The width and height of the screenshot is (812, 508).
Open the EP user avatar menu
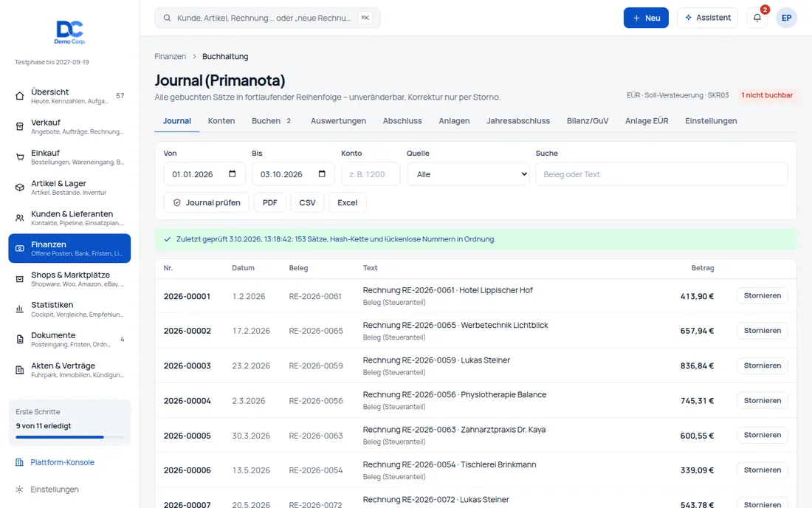tap(786, 18)
